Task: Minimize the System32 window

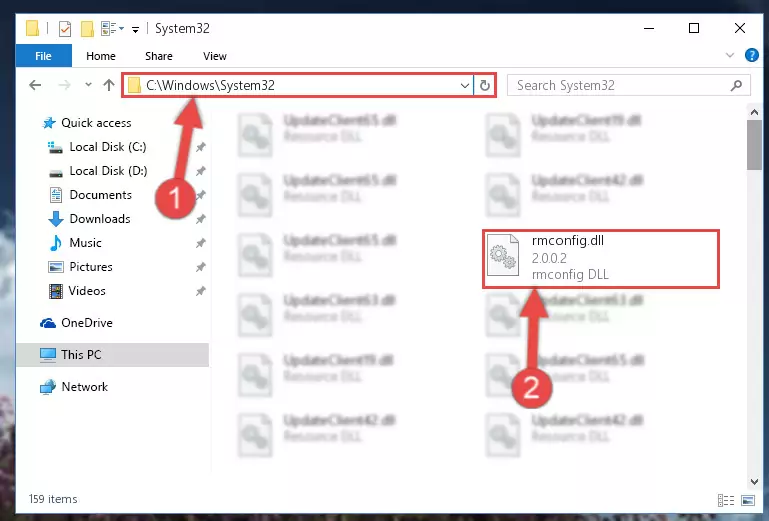Action: pyautogui.click(x=649, y=28)
